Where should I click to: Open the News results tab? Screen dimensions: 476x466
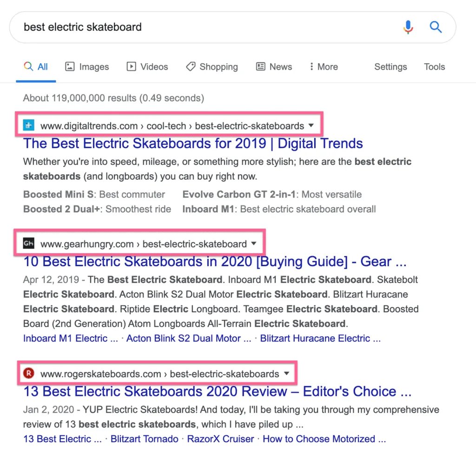pyautogui.click(x=274, y=67)
